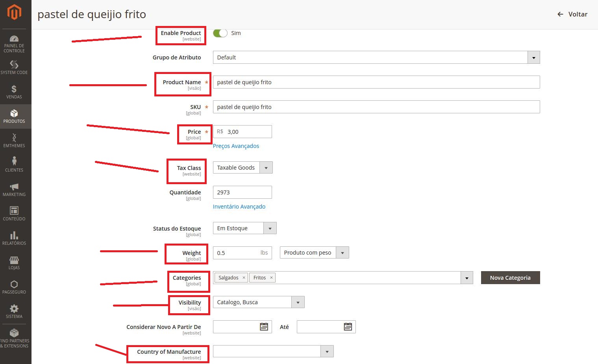Screen dimensions: 598x364
Task: Toggle the Enable Product switch
Action: coord(220,33)
